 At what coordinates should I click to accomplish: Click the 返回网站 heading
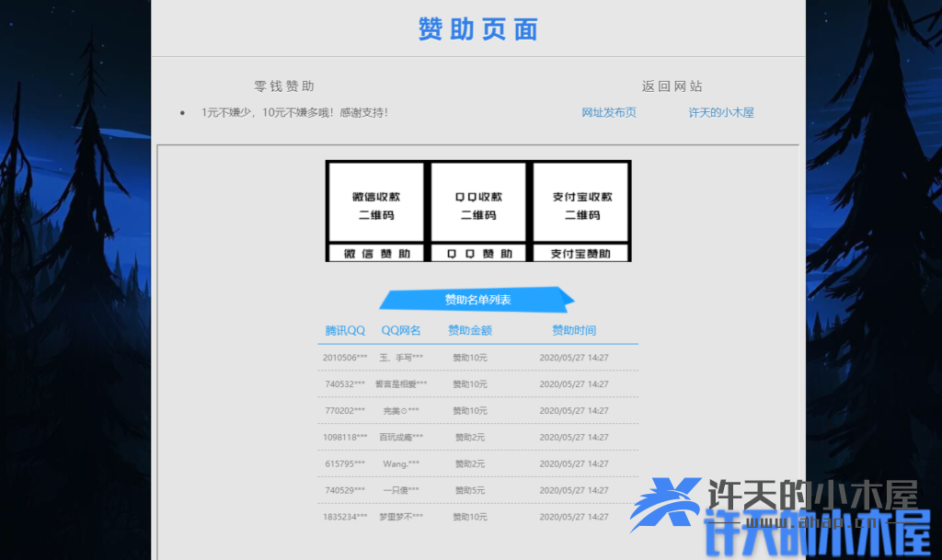pos(672,86)
